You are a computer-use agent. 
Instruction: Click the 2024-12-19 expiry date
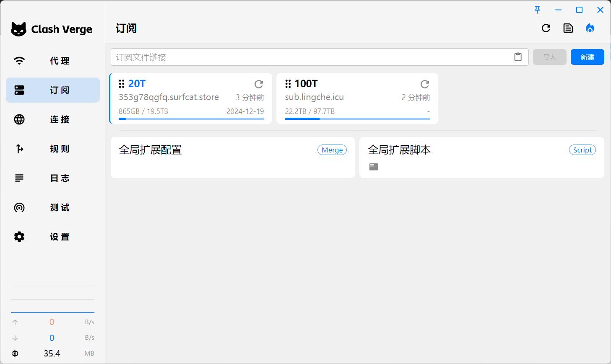pyautogui.click(x=245, y=111)
